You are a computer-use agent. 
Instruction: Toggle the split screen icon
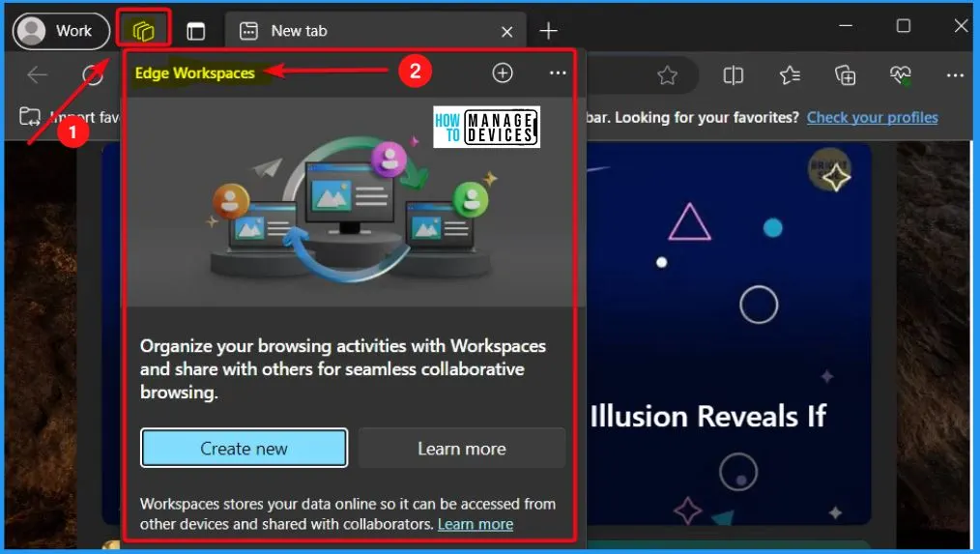[x=734, y=75]
